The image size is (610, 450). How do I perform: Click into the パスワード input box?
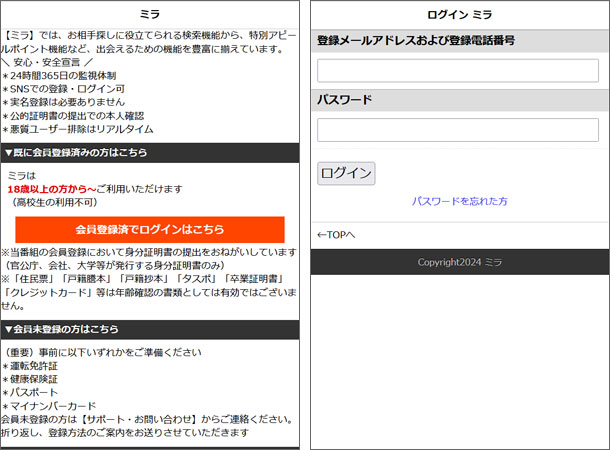[x=457, y=129]
